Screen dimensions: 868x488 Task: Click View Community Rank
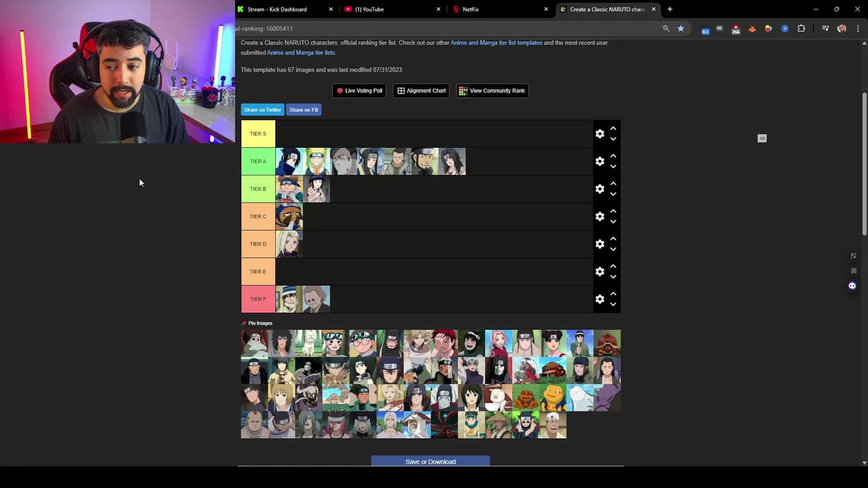[x=492, y=91]
